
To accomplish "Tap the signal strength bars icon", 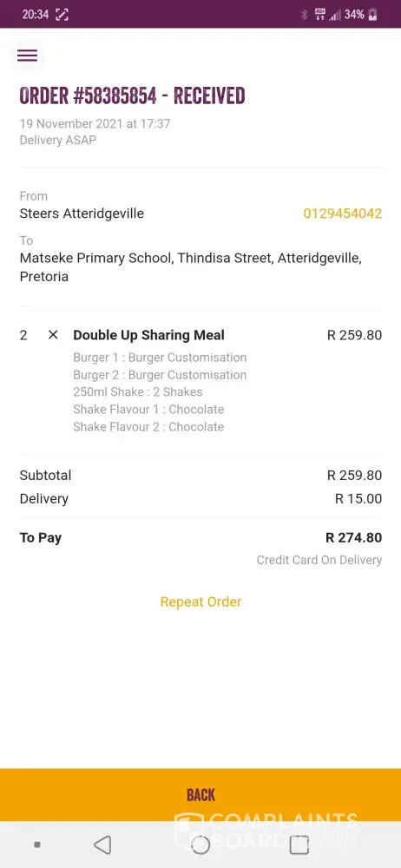I will pos(334,15).
